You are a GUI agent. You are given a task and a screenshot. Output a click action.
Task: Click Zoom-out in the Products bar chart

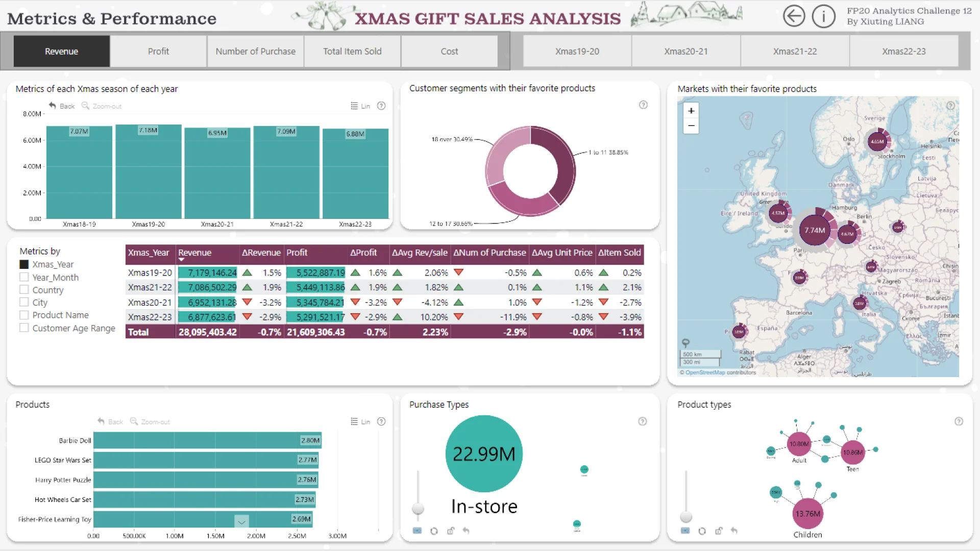click(150, 421)
